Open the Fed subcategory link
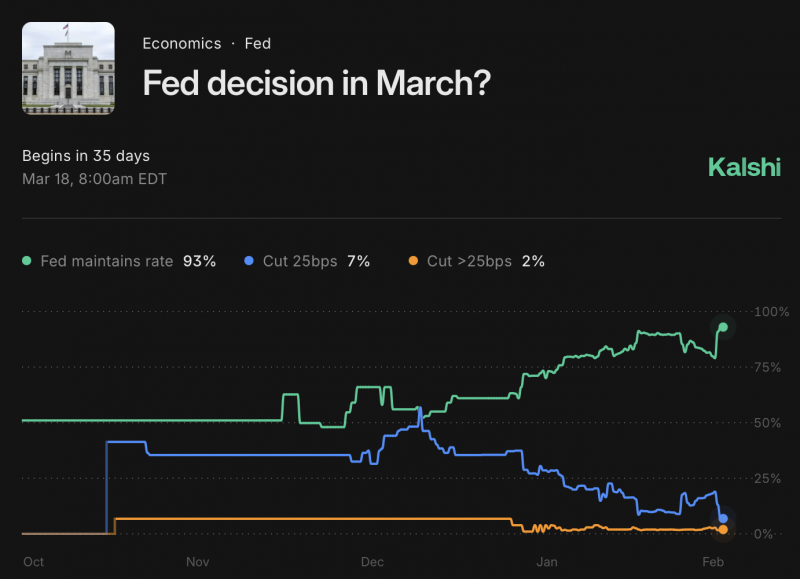Image resolution: width=800 pixels, height=579 pixels. (x=258, y=44)
